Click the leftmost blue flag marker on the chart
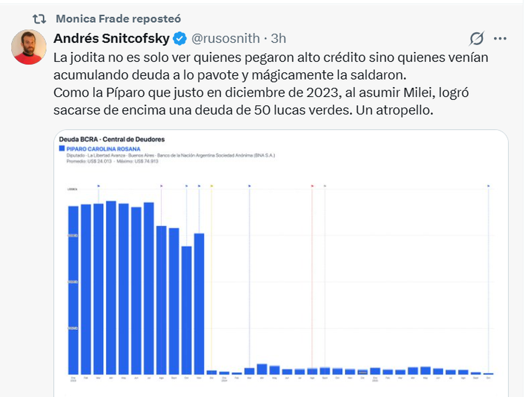 click(98, 186)
